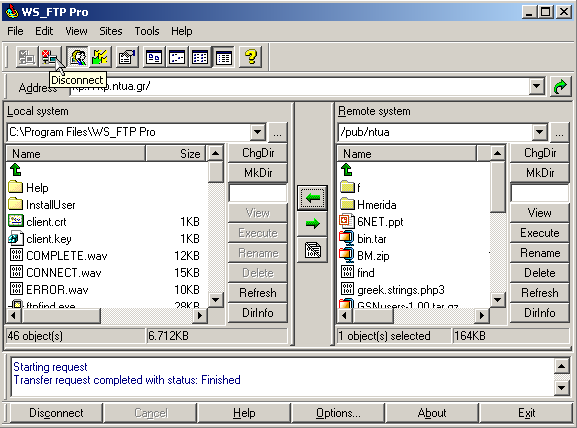Select the BM.zip archive icon
The image size is (577, 428).
pos(346,255)
